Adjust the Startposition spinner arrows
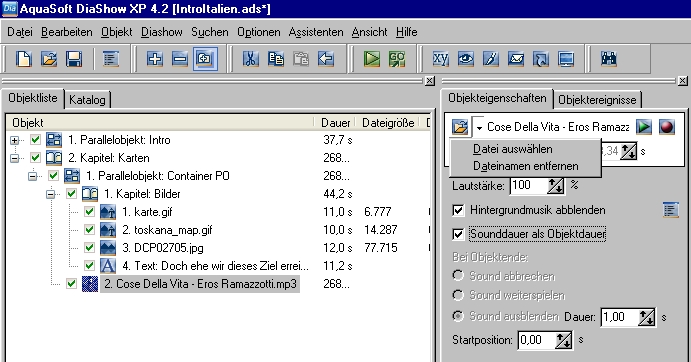The width and height of the screenshot is (691, 362). click(564, 340)
